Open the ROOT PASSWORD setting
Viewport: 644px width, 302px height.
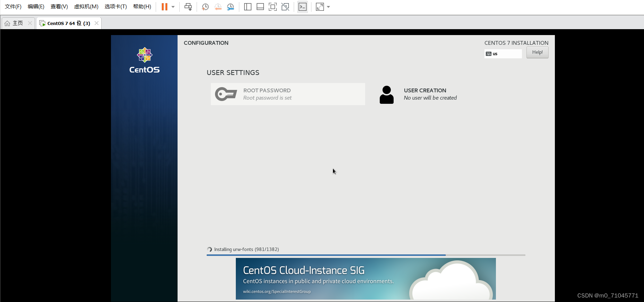pyautogui.click(x=288, y=94)
